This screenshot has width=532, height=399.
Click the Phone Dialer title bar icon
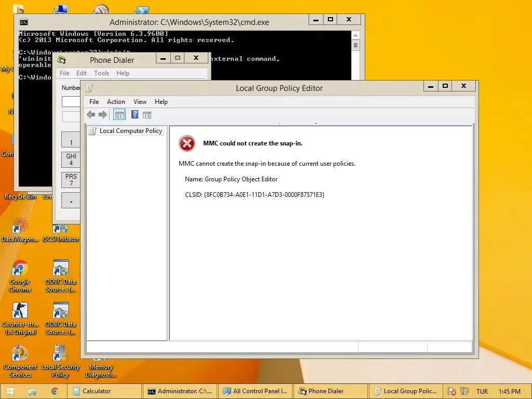(x=61, y=60)
